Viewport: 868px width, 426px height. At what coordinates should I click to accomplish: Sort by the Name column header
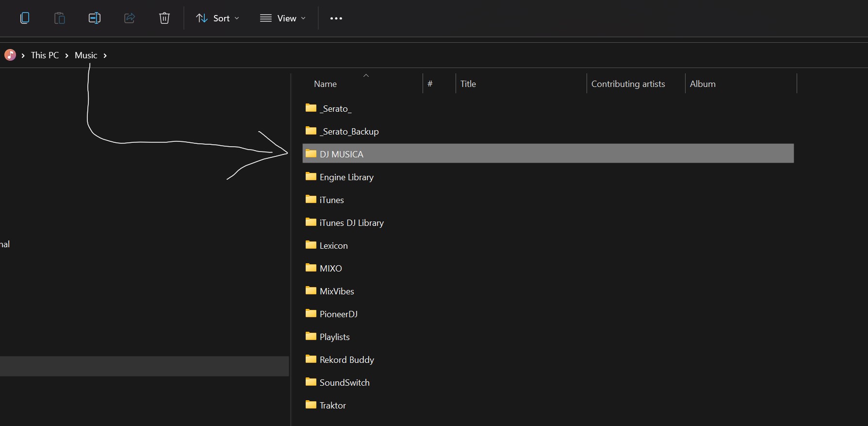[x=325, y=84]
